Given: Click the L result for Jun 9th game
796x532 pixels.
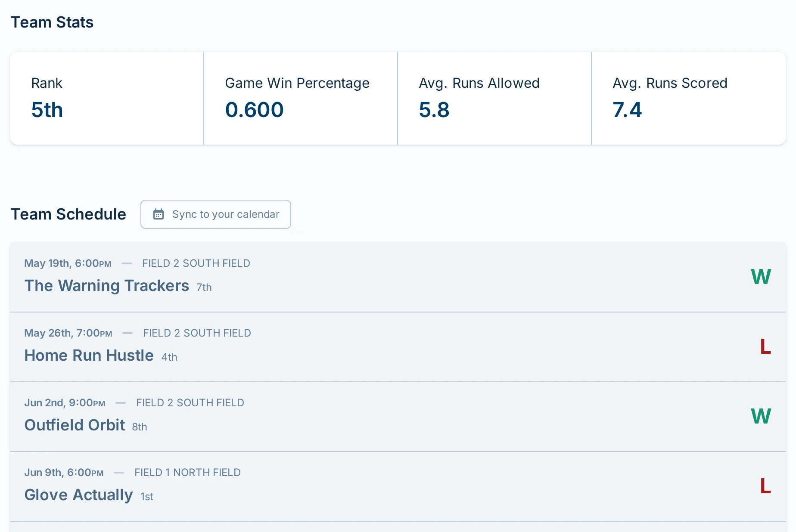Looking at the screenshot, I should (765, 486).
